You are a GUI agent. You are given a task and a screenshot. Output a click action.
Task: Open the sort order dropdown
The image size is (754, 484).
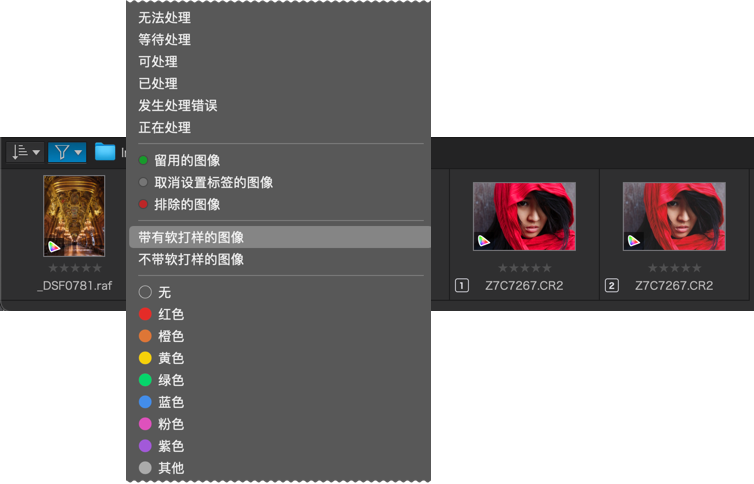(x=25, y=152)
